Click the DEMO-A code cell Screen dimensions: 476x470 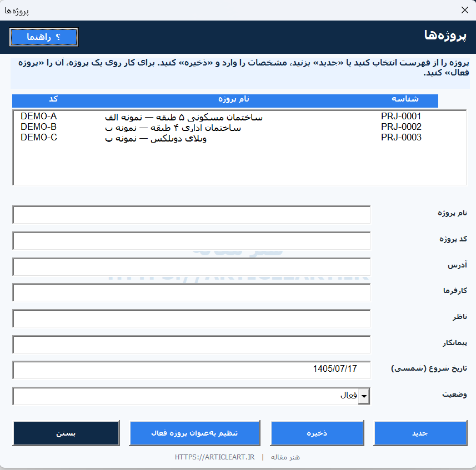click(39, 117)
